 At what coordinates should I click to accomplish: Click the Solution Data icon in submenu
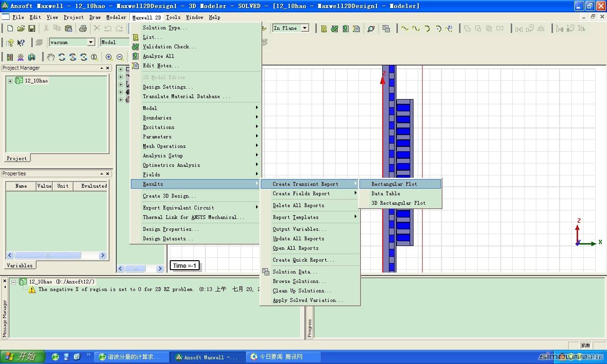point(266,272)
